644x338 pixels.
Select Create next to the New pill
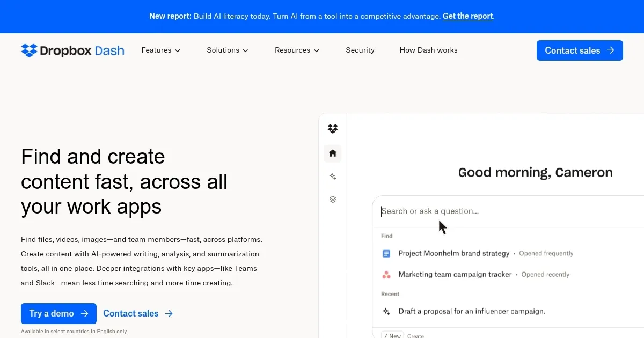416,335
